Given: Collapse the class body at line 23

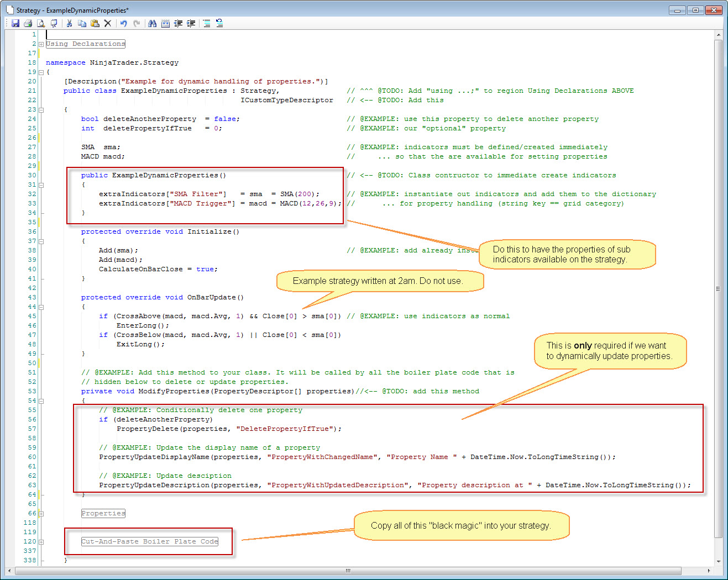Looking at the screenshot, I should coord(41,110).
